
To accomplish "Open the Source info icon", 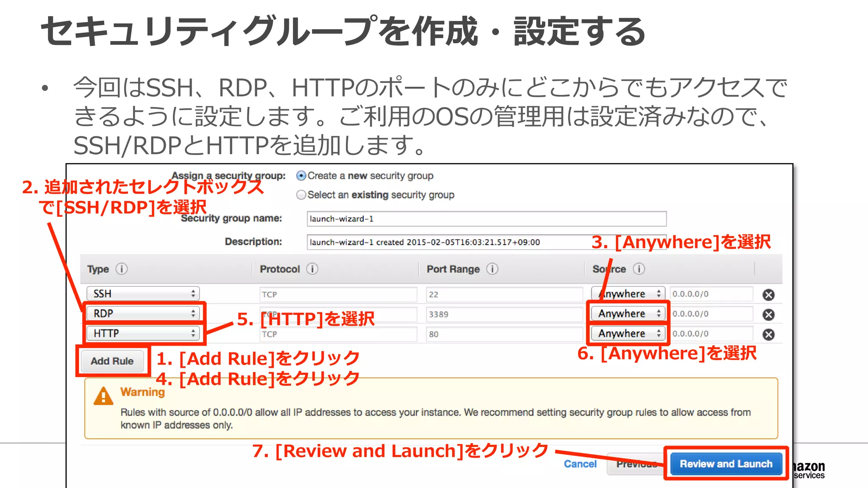I will 639,269.
